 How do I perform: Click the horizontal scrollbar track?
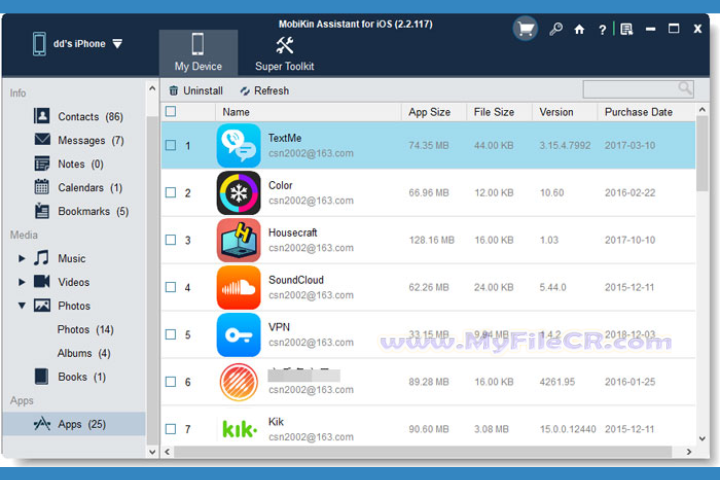coord(422,452)
